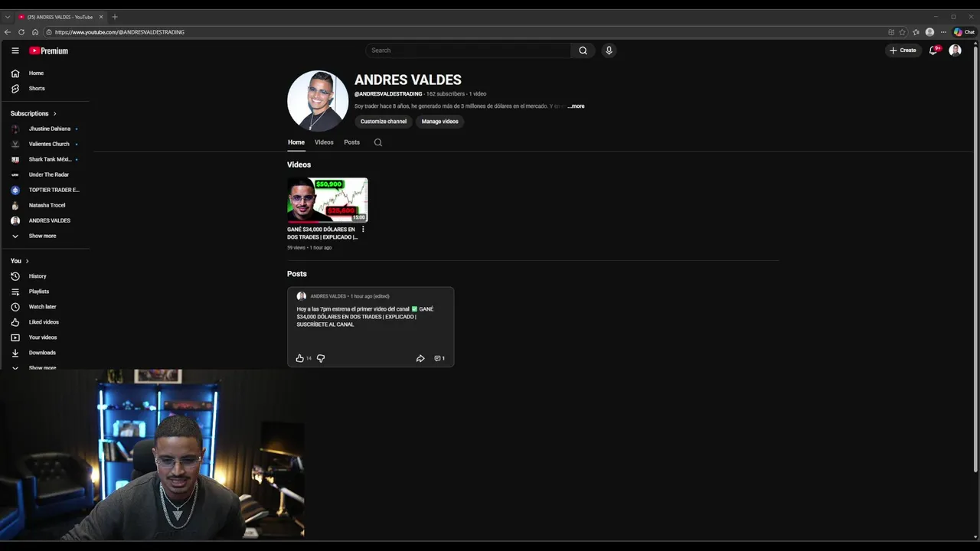Go back in browser
Viewport: 980px width, 551px height.
(8, 32)
